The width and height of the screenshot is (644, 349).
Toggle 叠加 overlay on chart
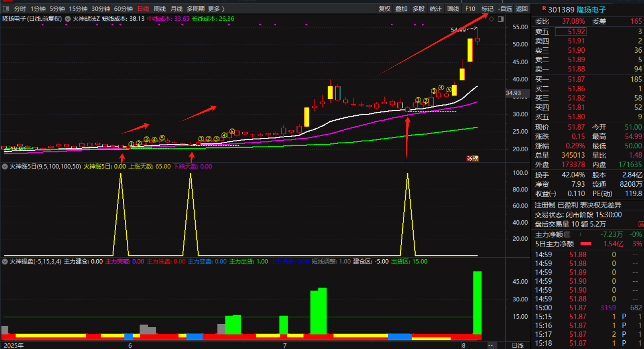[401, 9]
